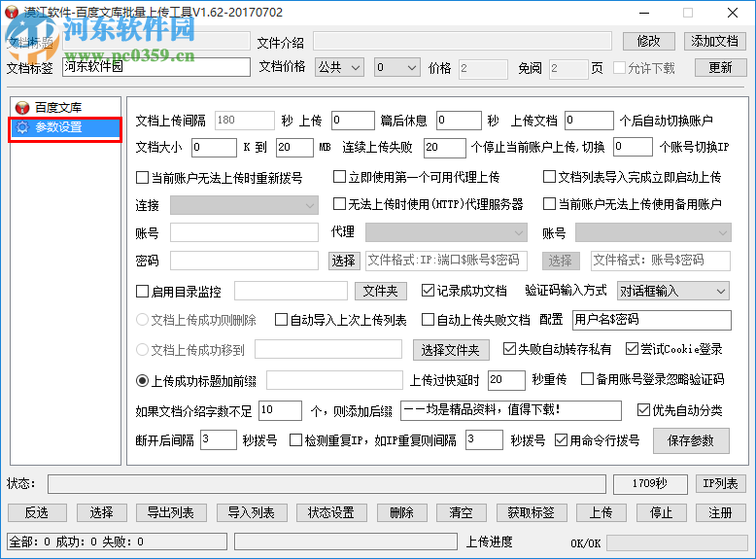This screenshot has height=559, width=756.
Task: Click the 上传 篇后休息 count field
Action: pyautogui.click(x=353, y=121)
